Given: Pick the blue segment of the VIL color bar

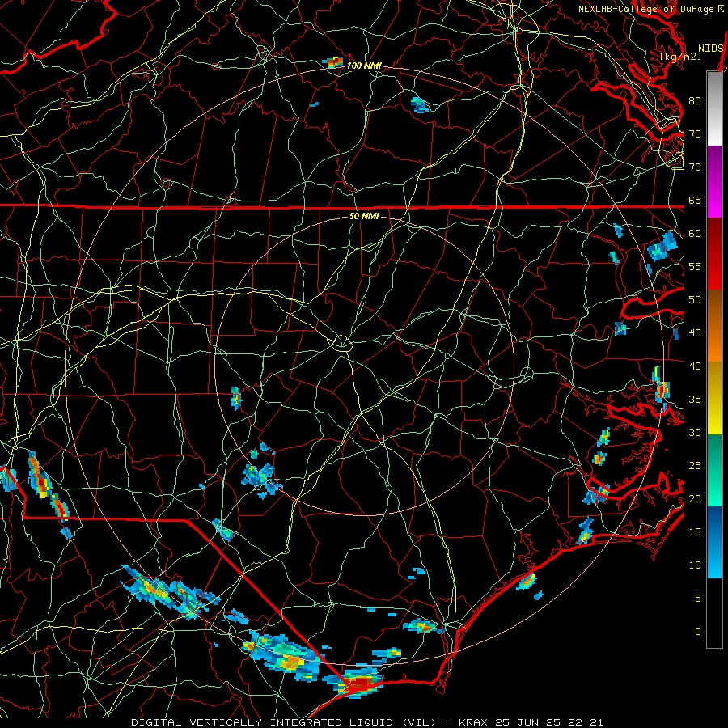Looking at the screenshot, I should (714, 542).
